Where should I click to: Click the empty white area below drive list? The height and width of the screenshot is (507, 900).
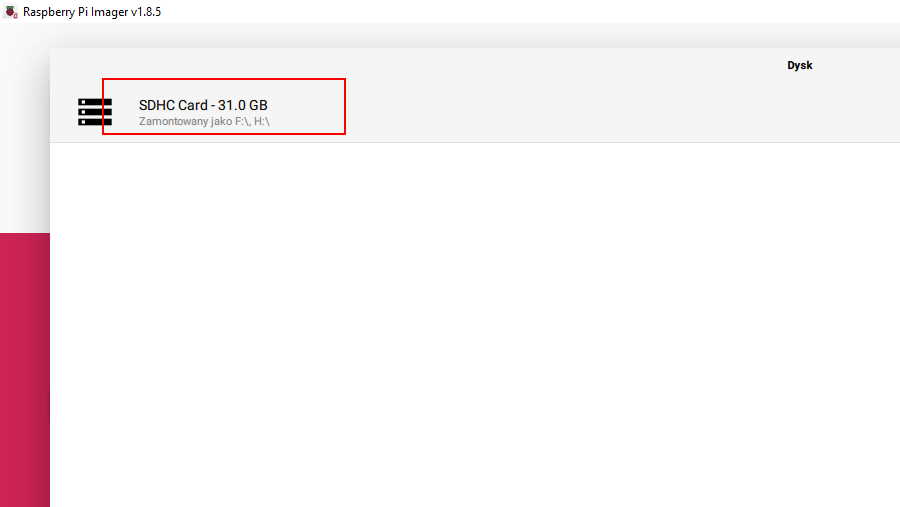click(x=475, y=324)
